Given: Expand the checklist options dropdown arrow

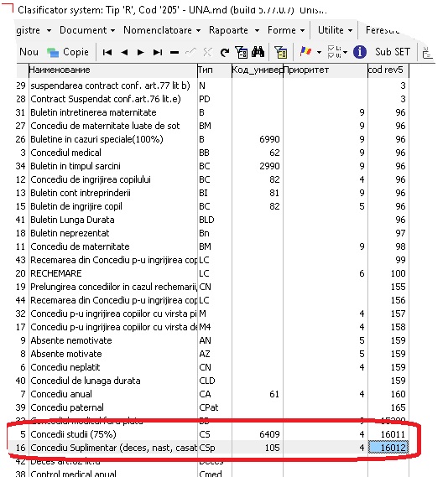Looking at the screenshot, I should coord(345,52).
